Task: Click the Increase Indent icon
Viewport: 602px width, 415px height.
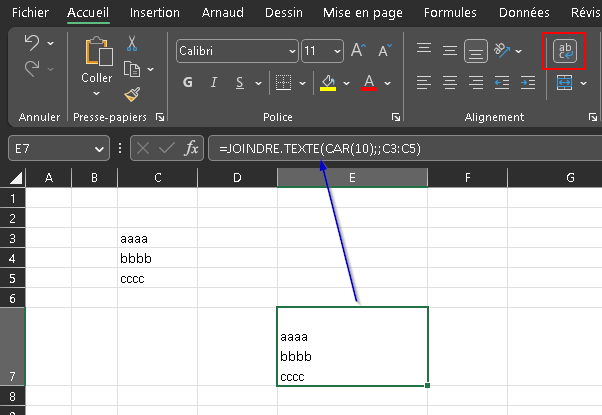Action: tap(528, 83)
